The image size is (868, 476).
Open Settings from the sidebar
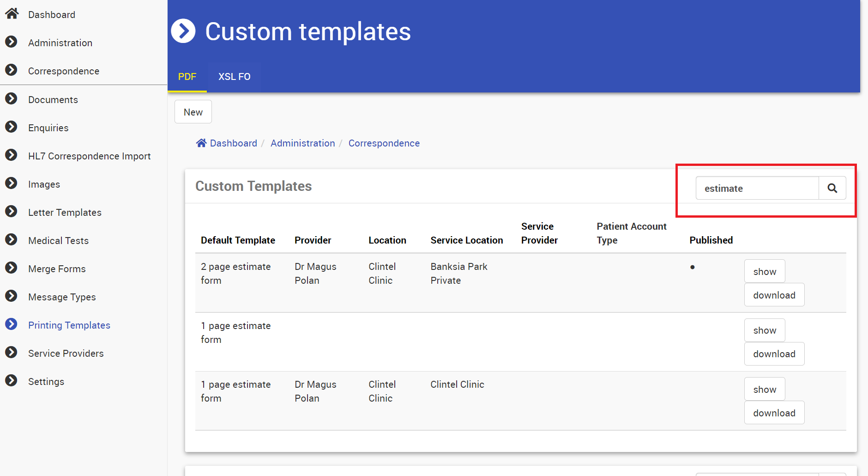click(46, 382)
